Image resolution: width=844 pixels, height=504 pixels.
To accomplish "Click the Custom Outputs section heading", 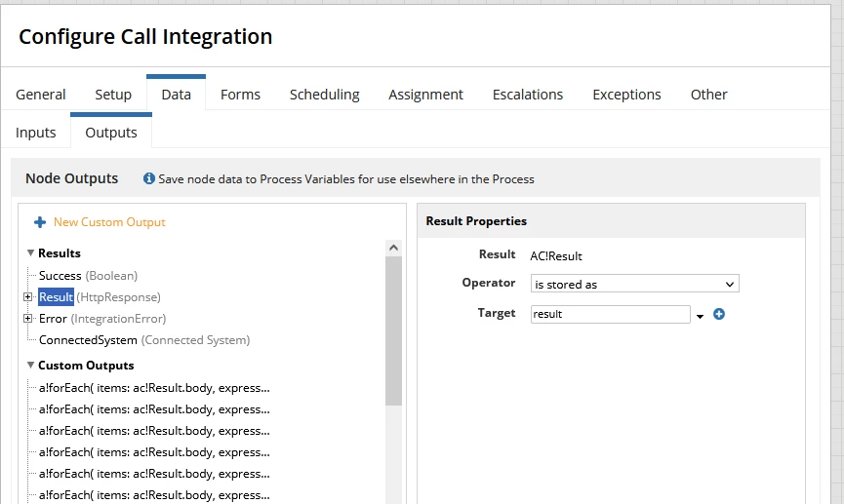I will click(x=86, y=366).
